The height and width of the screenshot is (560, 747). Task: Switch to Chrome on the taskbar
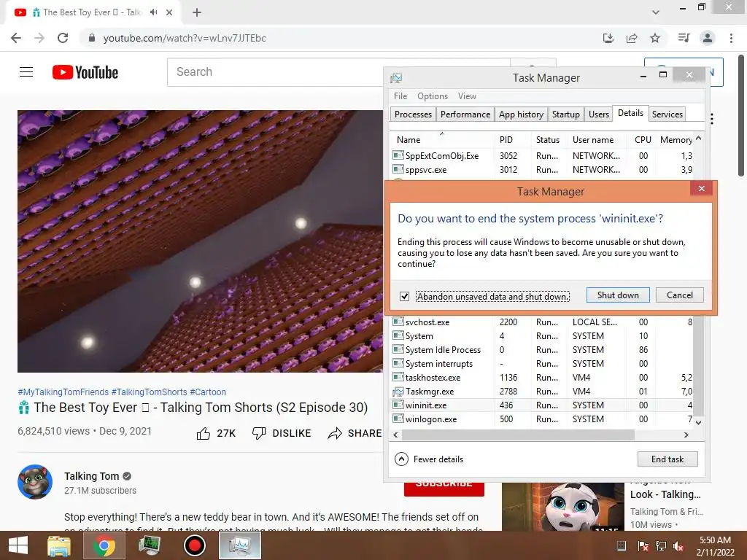click(104, 545)
